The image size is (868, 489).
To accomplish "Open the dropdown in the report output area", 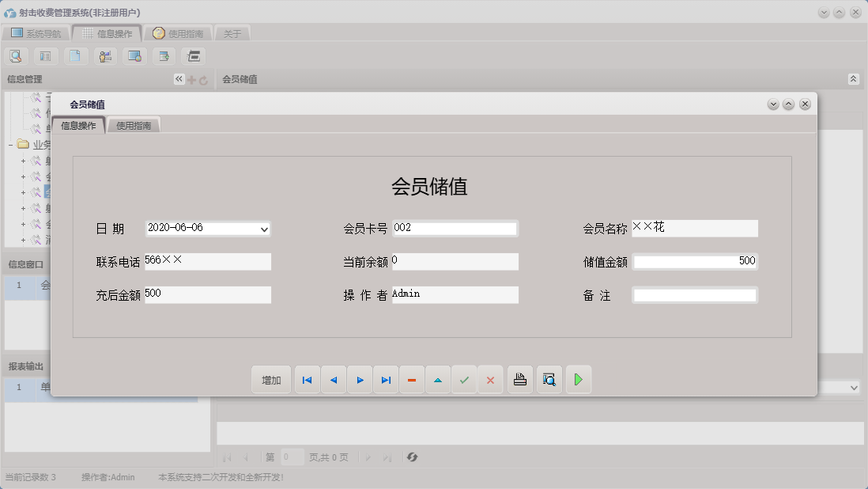I will (852, 388).
